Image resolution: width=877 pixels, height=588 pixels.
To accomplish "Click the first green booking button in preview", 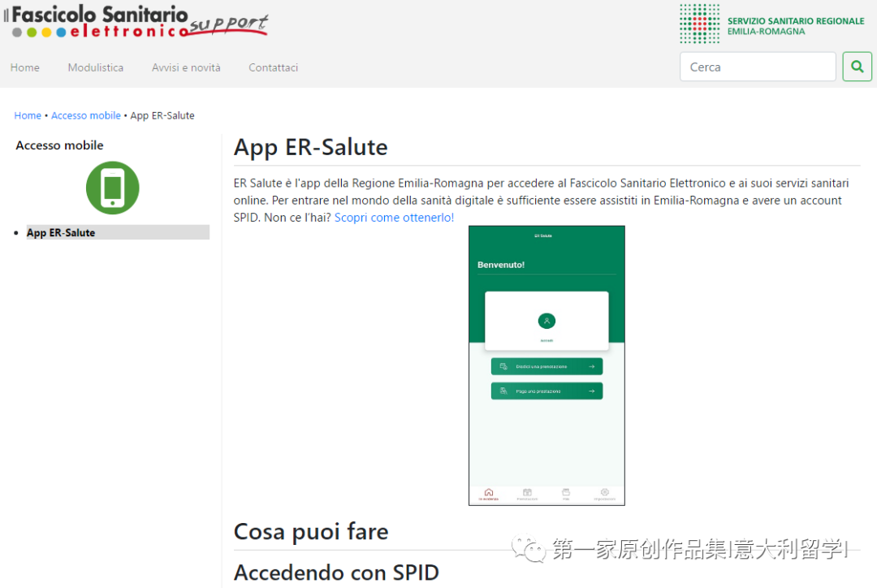I will 547,366.
